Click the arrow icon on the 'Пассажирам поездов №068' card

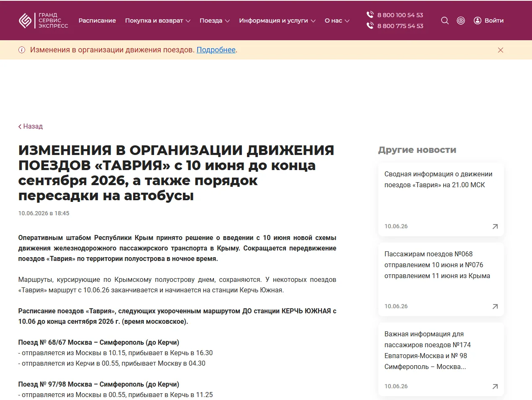tap(495, 307)
